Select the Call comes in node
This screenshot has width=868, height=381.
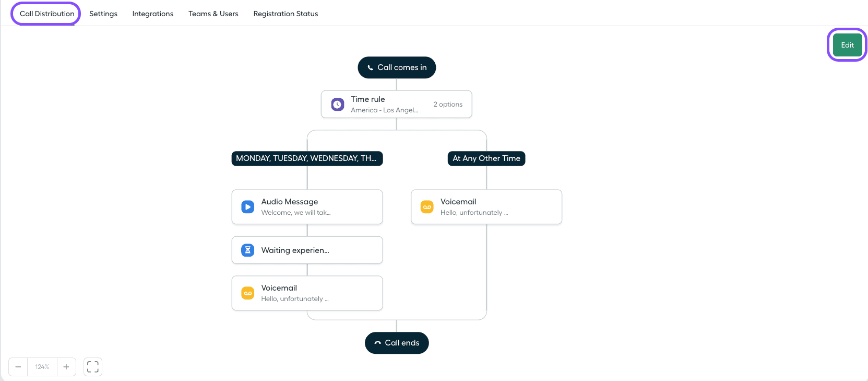(x=397, y=67)
